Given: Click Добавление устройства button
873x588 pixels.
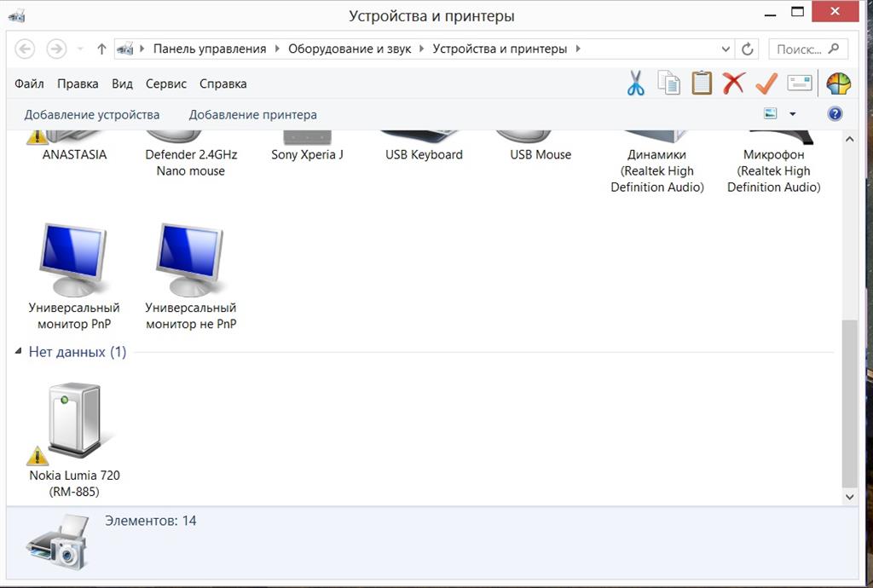Looking at the screenshot, I should 92,114.
